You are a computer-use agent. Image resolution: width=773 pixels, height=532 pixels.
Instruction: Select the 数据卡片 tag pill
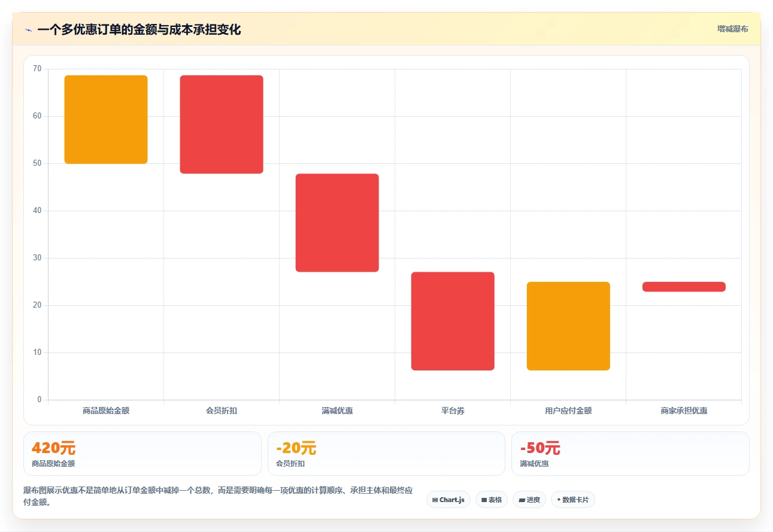point(573,500)
